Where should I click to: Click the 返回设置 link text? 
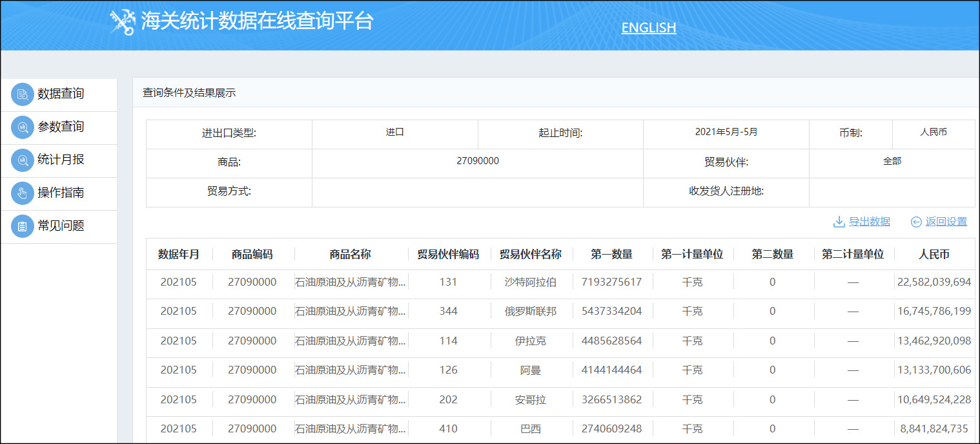pyautogui.click(x=946, y=222)
